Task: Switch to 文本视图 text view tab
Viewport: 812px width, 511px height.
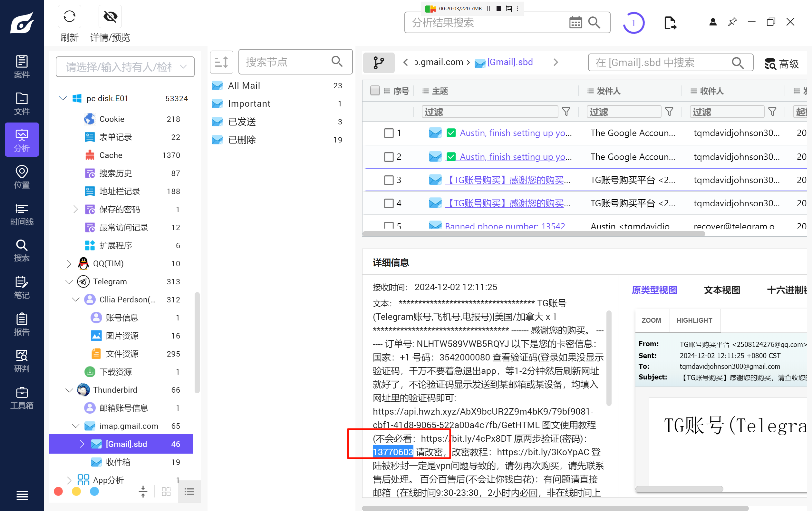Action: point(722,290)
